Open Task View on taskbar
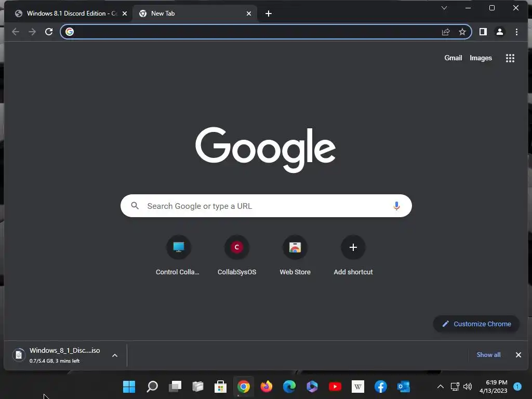Screen dimensions: 532x399 (x=175, y=387)
